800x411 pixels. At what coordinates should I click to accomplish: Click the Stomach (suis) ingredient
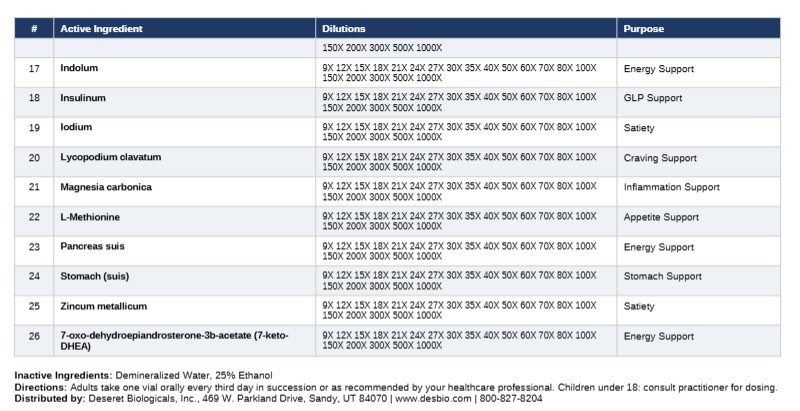93,276
